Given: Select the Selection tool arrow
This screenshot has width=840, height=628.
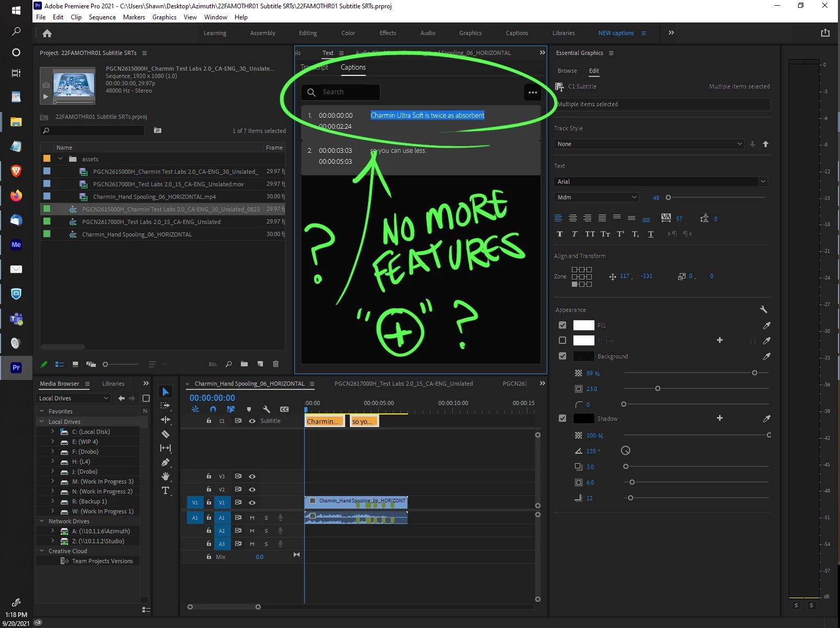Looking at the screenshot, I should (165, 392).
